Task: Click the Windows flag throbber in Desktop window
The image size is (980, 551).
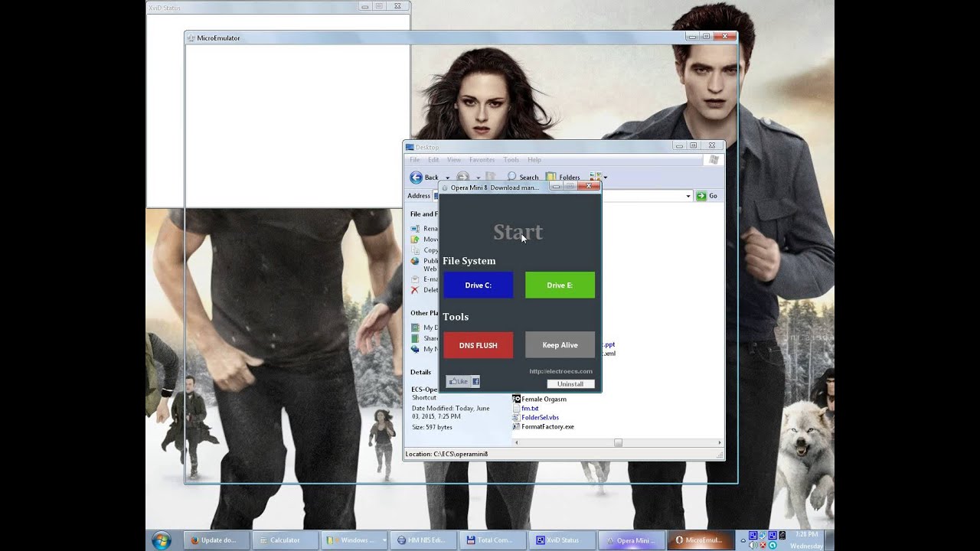Action: tap(714, 160)
